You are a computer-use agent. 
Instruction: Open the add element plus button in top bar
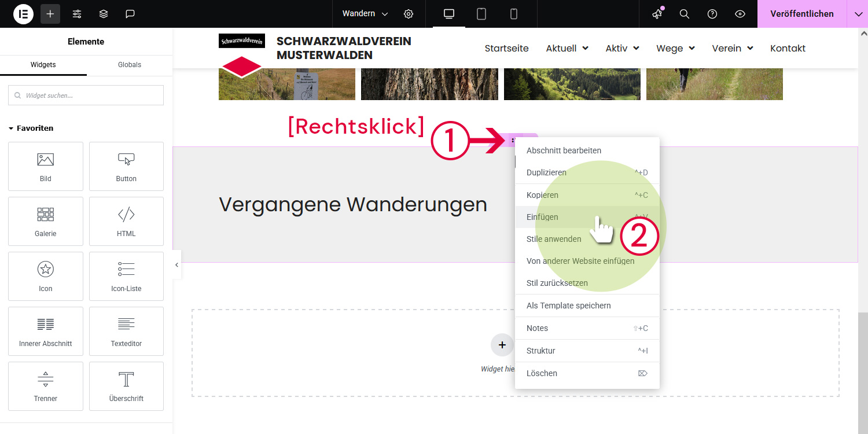point(50,14)
